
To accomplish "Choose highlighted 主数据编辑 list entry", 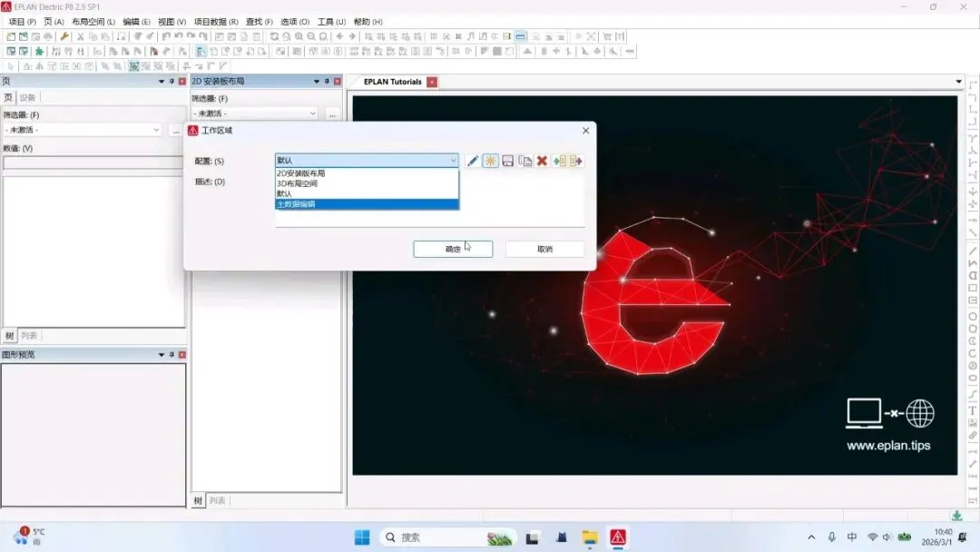I will (367, 204).
